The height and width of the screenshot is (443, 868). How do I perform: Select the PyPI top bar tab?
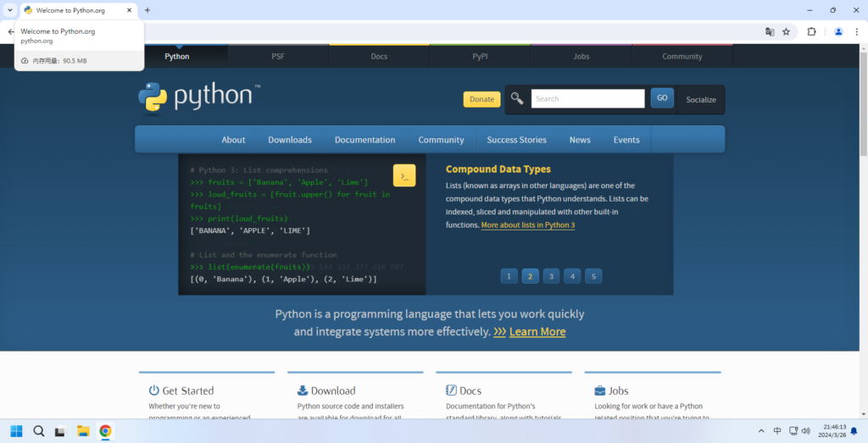[480, 57]
